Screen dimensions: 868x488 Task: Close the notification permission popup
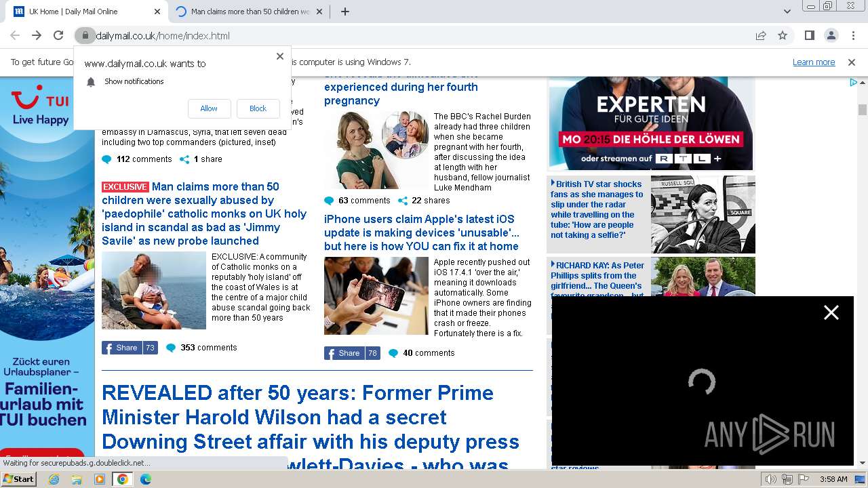coord(280,56)
